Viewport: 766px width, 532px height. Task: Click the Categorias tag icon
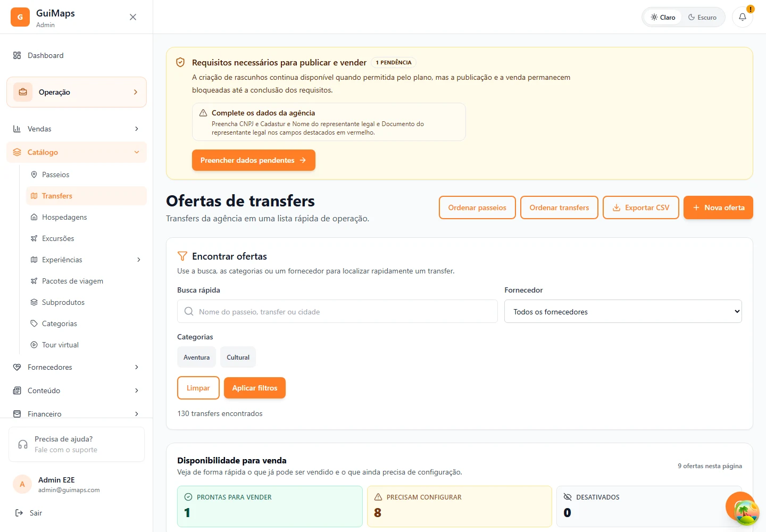[34, 323]
